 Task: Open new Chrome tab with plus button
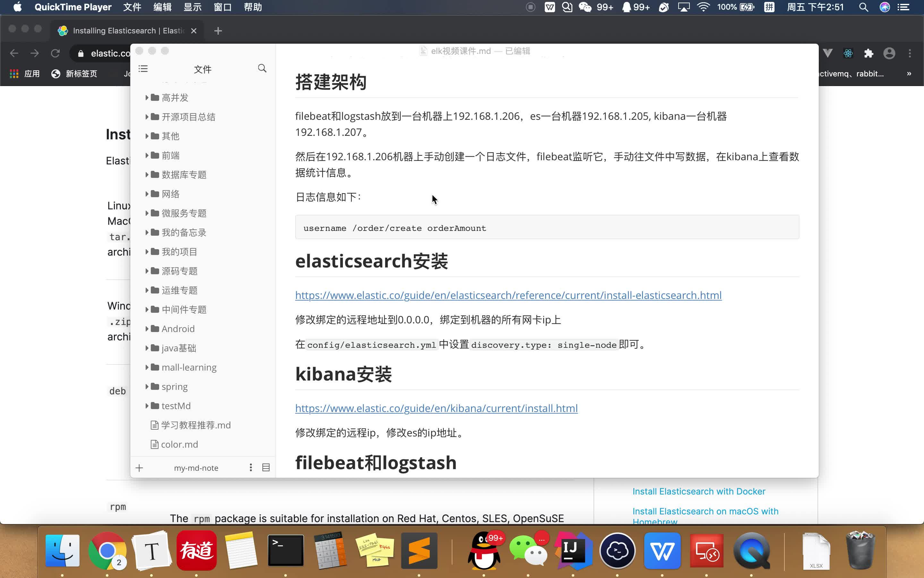tap(218, 31)
